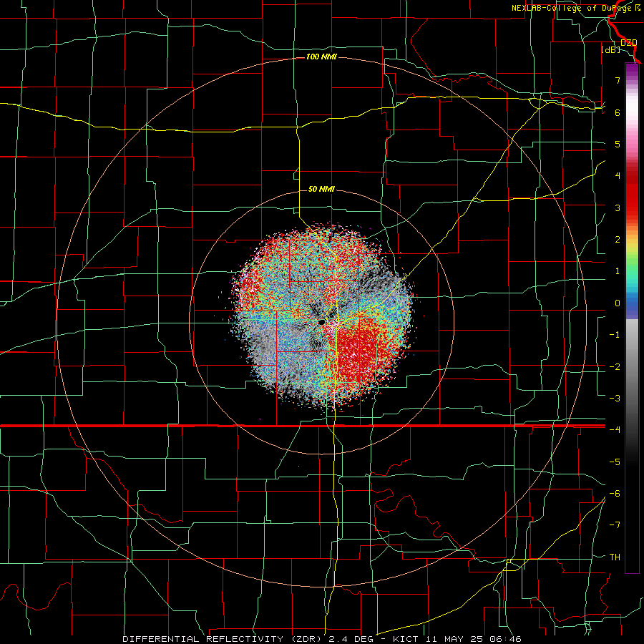This screenshot has width=644, height=644.
Task: Click the 1 value on color scale
Action: [618, 271]
